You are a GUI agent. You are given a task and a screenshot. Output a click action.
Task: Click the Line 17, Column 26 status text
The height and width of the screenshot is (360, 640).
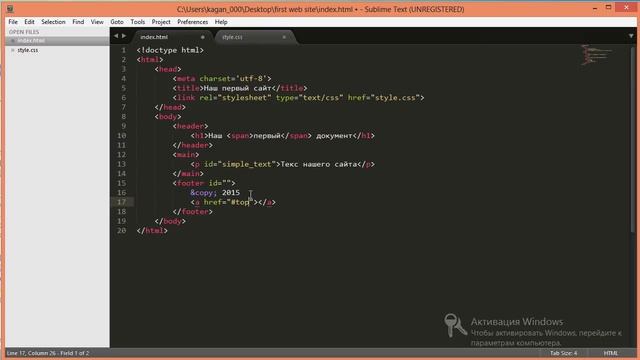pos(48,353)
